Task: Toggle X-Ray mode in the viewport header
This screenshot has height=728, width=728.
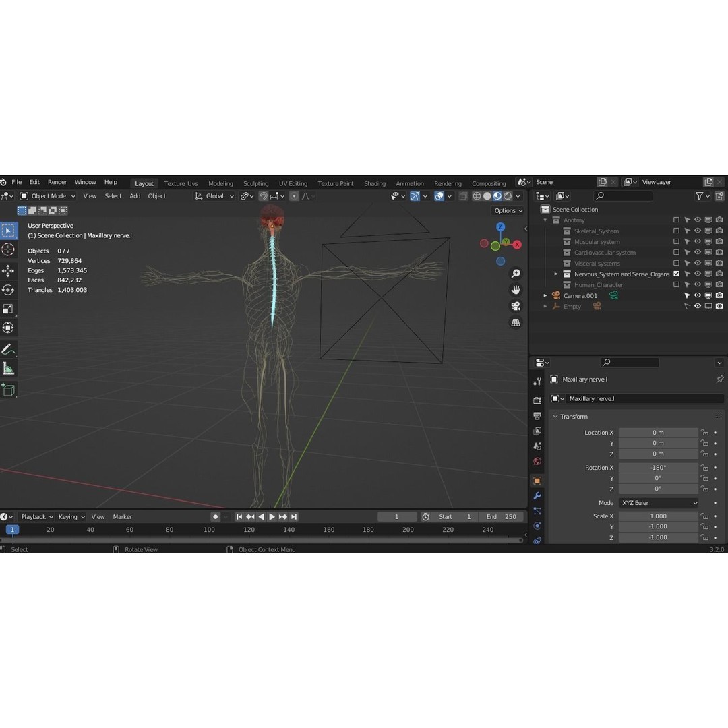Action: click(x=463, y=196)
